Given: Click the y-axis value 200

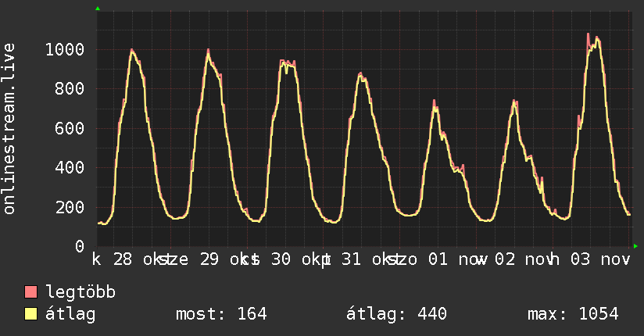Looking at the screenshot, I should [70, 207].
